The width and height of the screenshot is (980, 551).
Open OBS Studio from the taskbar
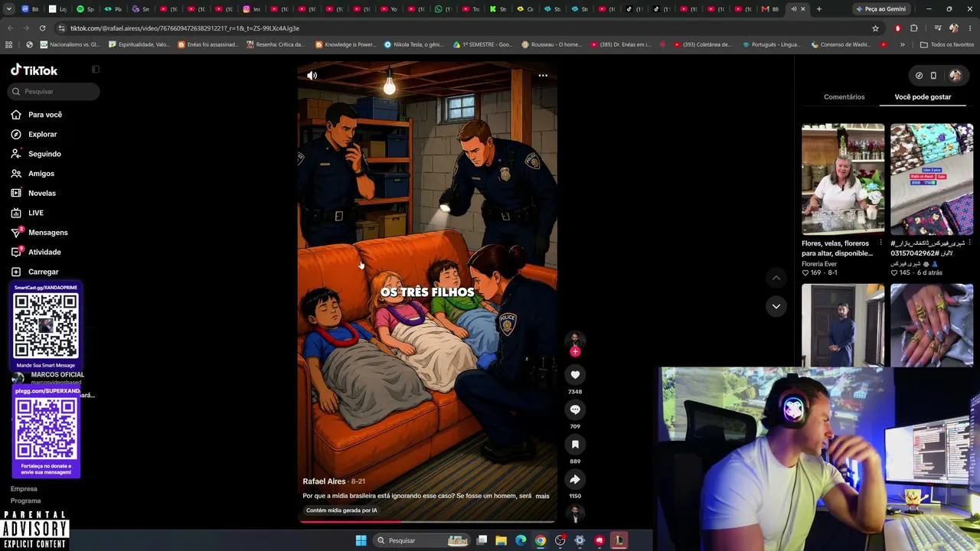click(560, 540)
